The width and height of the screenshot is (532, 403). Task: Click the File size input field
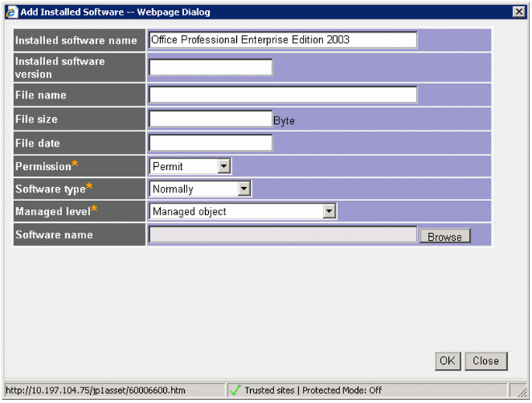point(210,119)
